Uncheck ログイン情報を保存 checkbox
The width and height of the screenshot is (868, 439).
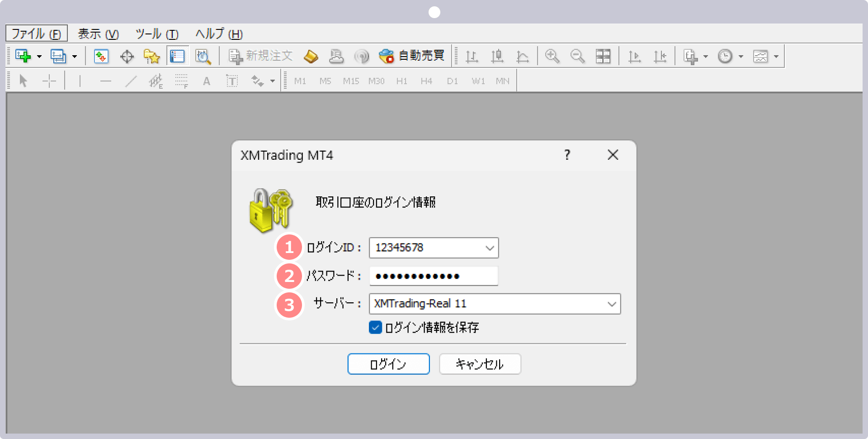[375, 327]
